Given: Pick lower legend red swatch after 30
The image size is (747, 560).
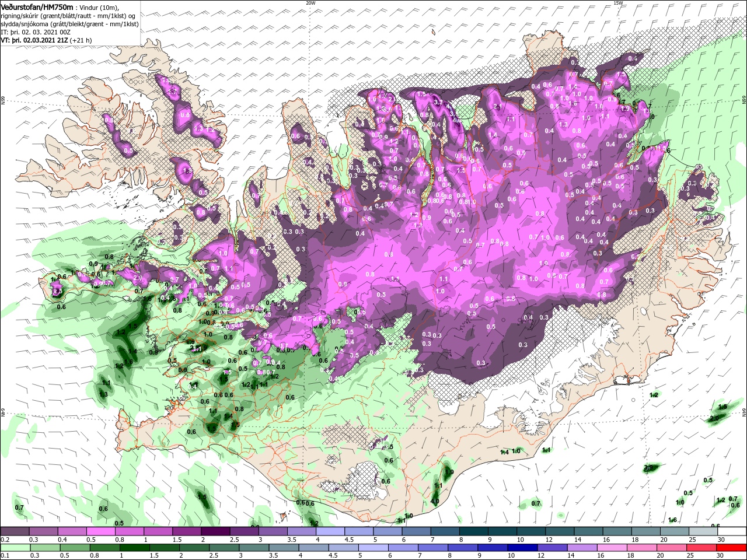Looking at the screenshot, I should (x=731, y=548).
